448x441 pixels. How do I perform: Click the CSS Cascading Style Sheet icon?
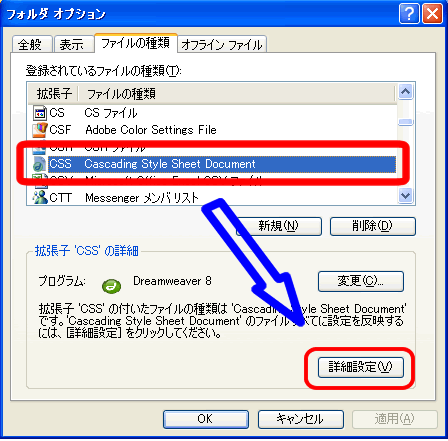(39, 164)
